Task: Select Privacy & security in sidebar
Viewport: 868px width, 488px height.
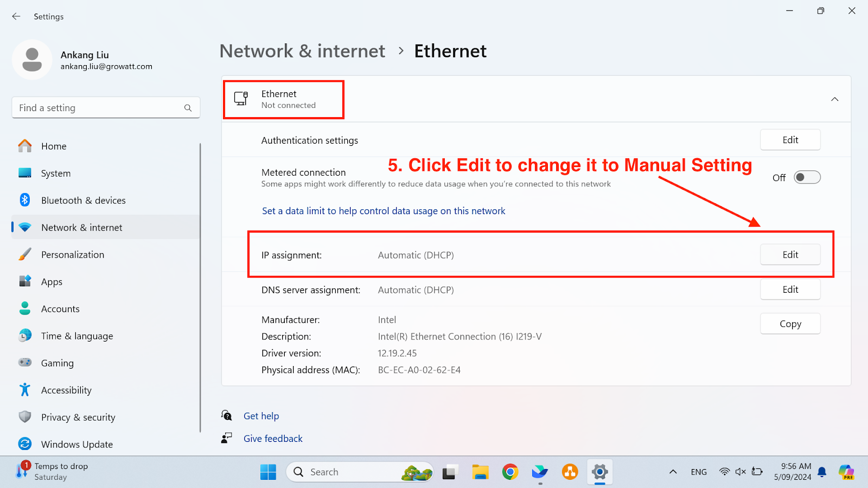Action: (x=78, y=417)
